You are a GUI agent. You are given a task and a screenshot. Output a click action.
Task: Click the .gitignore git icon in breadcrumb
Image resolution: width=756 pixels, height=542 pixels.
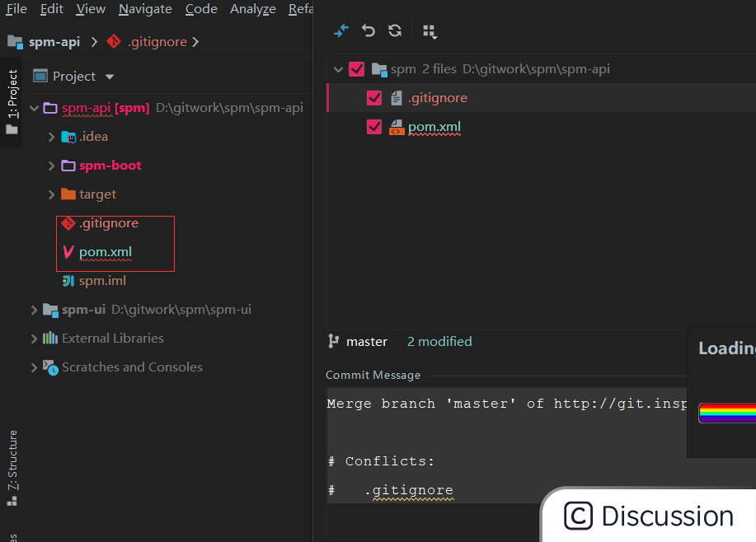tap(114, 41)
